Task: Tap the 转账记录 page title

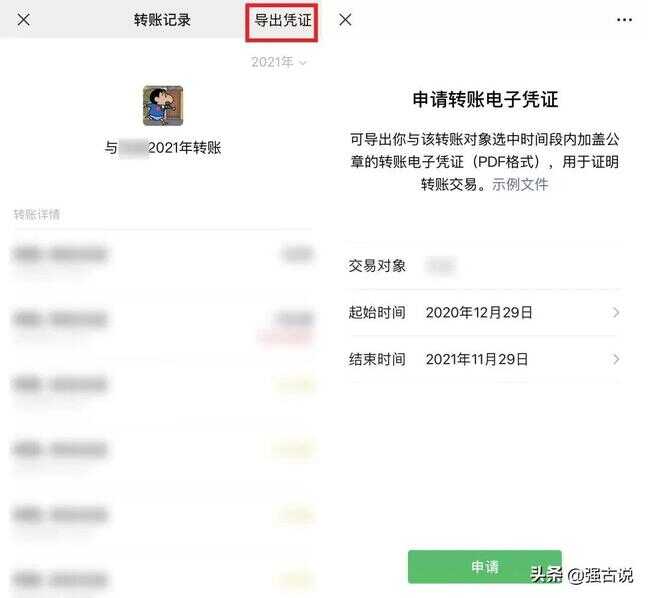Action: point(162,20)
